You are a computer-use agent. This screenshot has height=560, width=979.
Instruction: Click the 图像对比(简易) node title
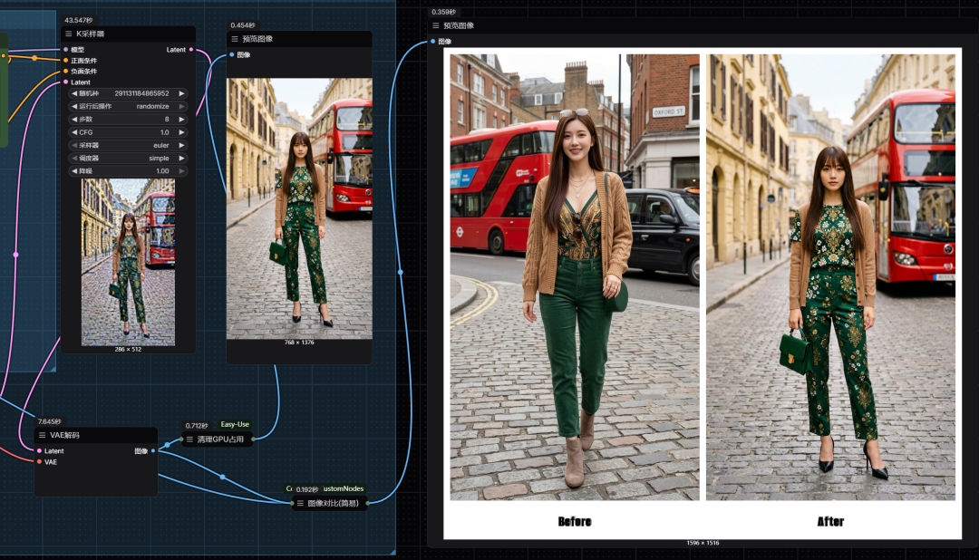tap(333, 503)
